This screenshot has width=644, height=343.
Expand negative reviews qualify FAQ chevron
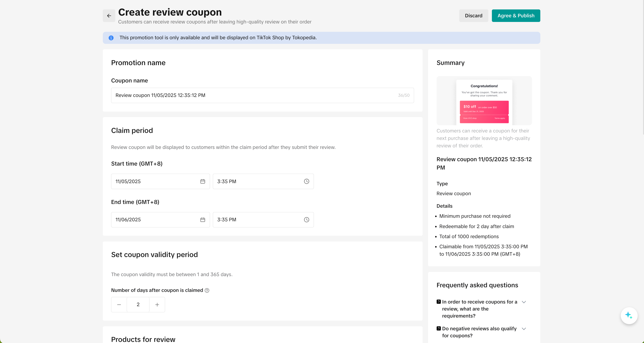click(524, 329)
